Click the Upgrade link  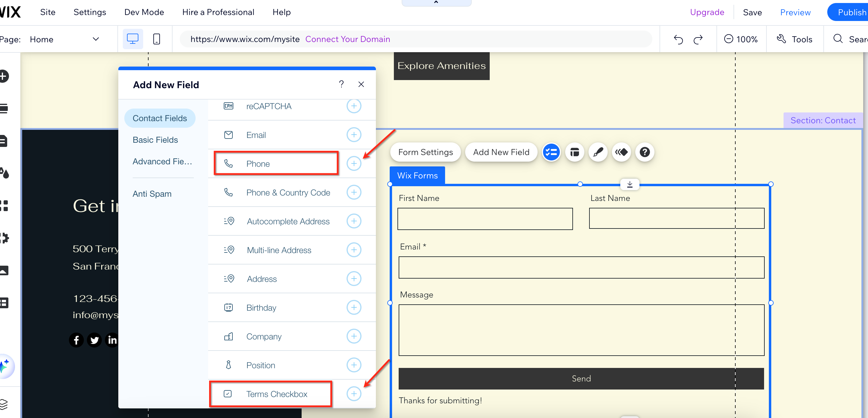tap(707, 12)
